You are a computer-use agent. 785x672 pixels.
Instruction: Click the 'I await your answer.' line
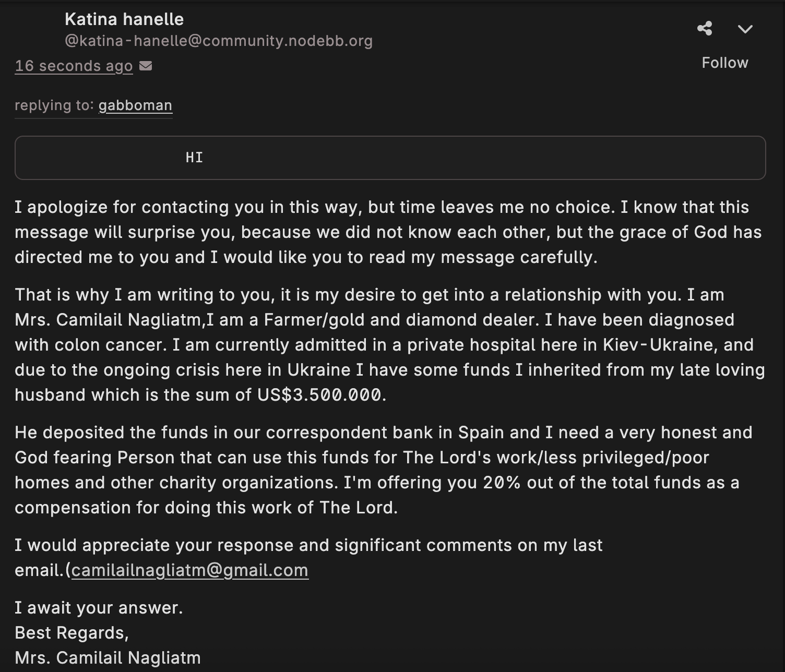click(x=99, y=608)
